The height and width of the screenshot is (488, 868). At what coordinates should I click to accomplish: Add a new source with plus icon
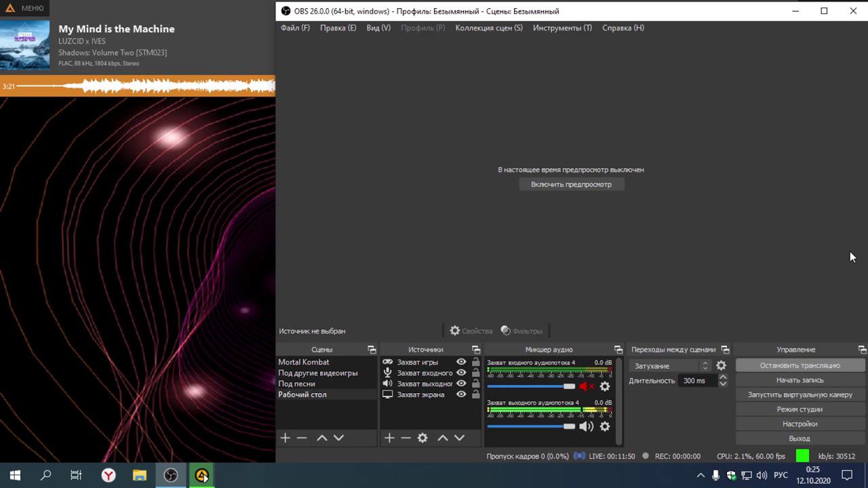point(389,438)
